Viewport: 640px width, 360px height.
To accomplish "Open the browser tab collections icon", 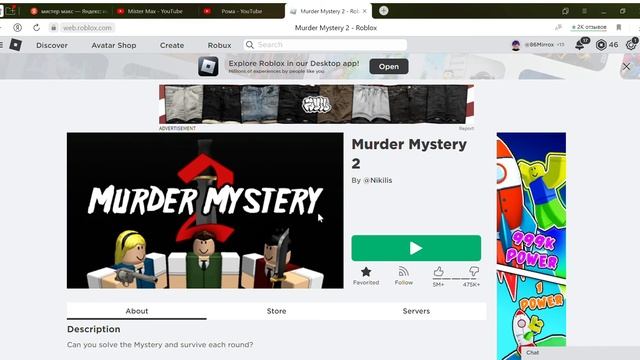I will [565, 11].
